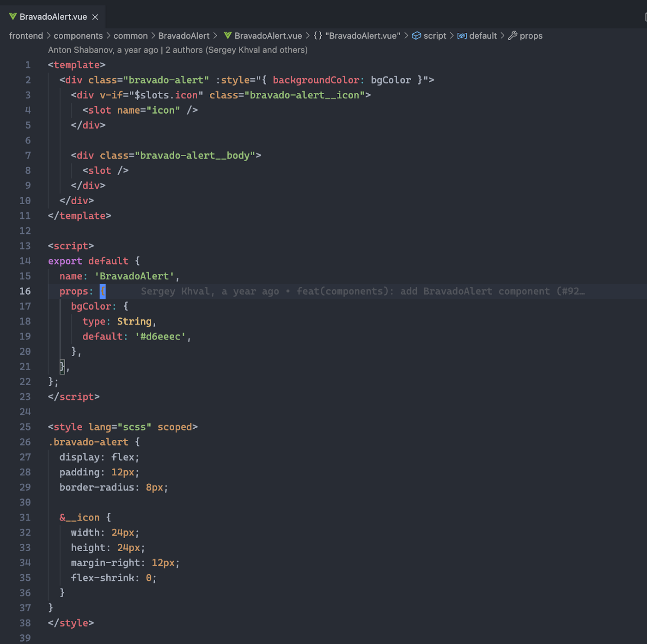
Task: Open the script breadcrumb symbol
Action: 435,36
